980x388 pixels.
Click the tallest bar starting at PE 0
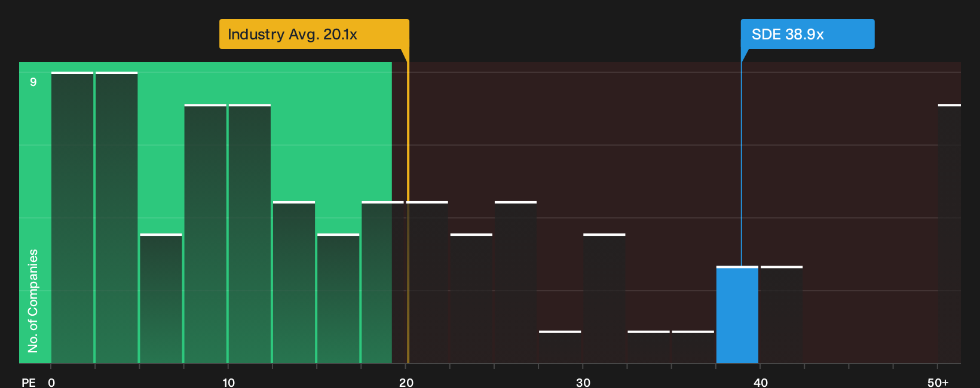click(x=72, y=217)
